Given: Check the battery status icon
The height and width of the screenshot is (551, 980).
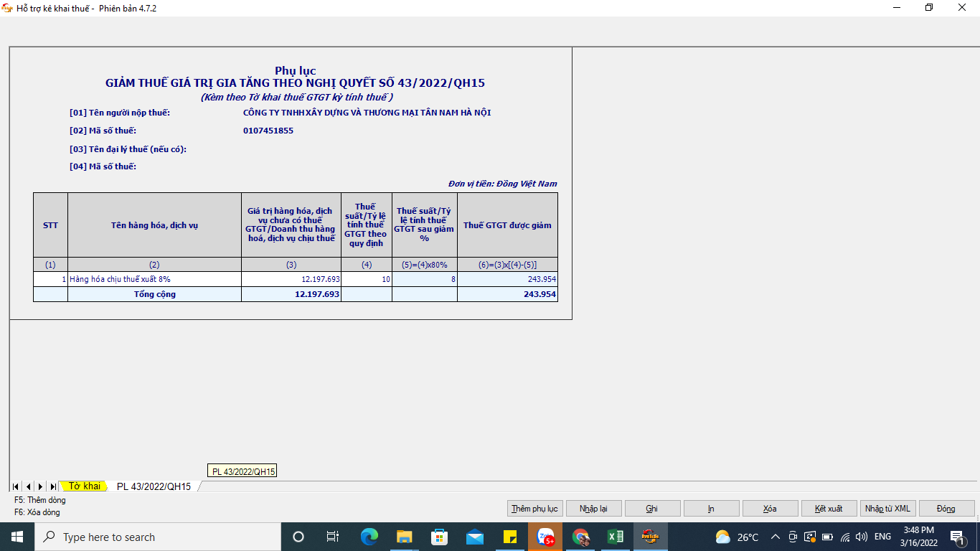Looking at the screenshot, I should point(827,537).
